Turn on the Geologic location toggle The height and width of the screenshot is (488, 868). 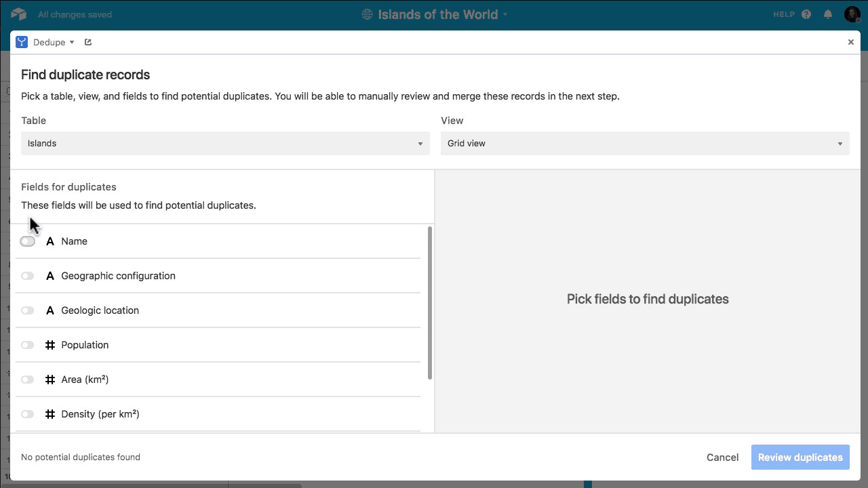click(x=27, y=310)
